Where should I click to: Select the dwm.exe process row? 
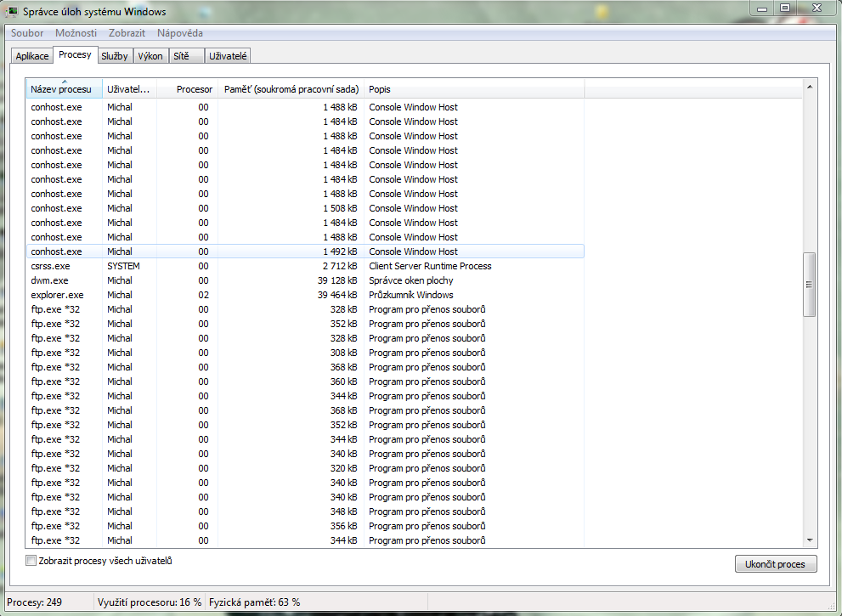[305, 280]
